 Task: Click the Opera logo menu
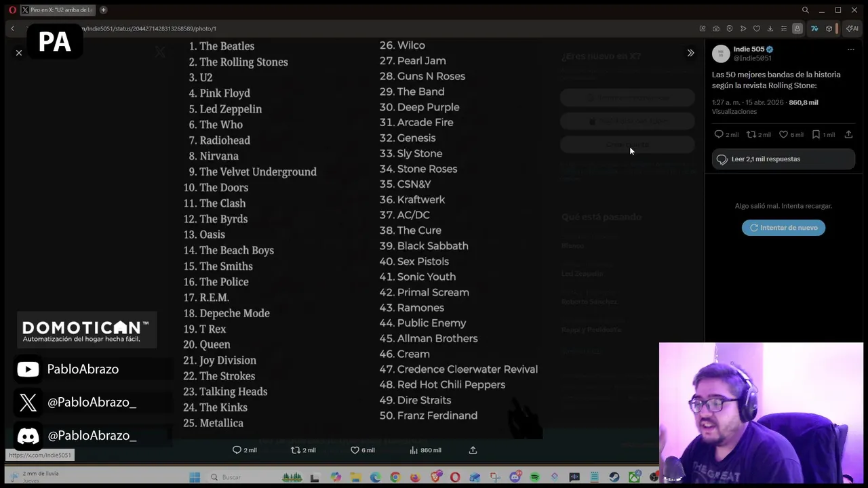pos(12,10)
